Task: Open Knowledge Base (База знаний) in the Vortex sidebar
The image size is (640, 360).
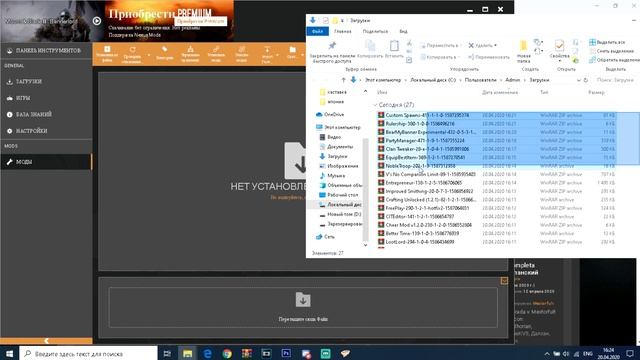Action: [x=46, y=114]
